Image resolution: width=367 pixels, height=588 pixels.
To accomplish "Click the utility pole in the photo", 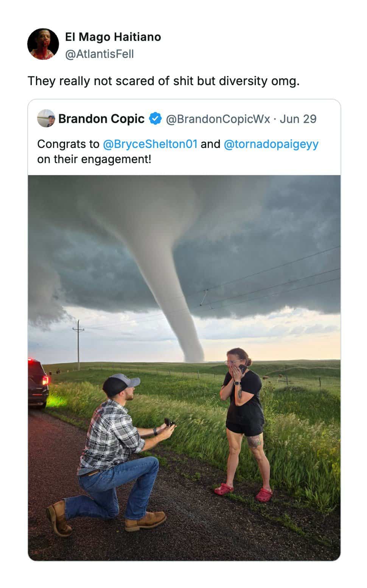I will pyautogui.click(x=78, y=345).
